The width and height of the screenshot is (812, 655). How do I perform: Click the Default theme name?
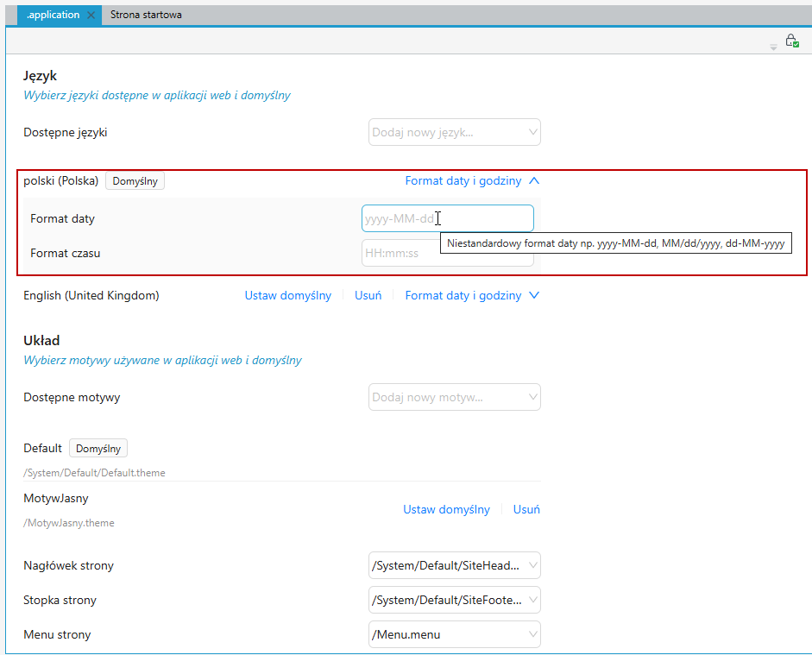(x=42, y=448)
